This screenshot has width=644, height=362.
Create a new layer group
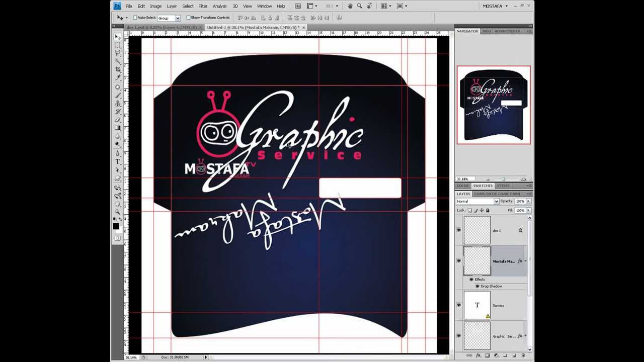pyautogui.click(x=505, y=355)
